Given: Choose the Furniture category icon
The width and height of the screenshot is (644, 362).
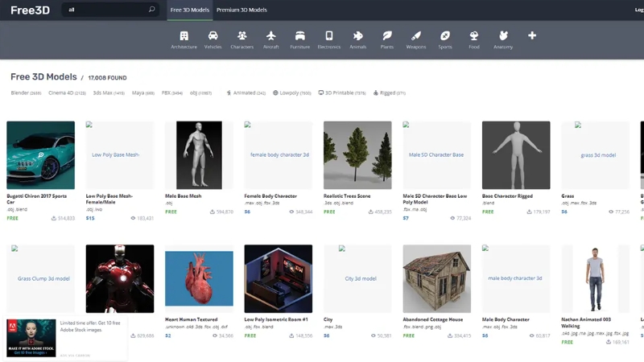Looking at the screenshot, I should (x=300, y=35).
